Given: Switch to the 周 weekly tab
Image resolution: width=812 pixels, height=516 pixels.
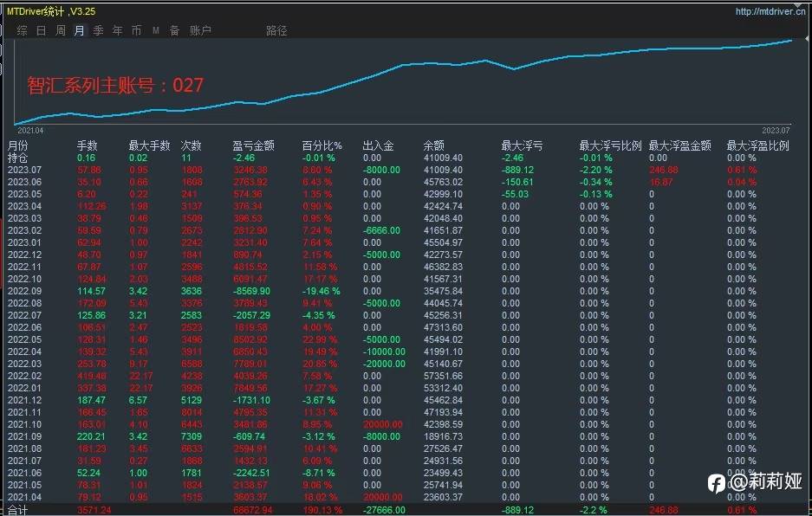Looking at the screenshot, I should (x=60, y=30).
